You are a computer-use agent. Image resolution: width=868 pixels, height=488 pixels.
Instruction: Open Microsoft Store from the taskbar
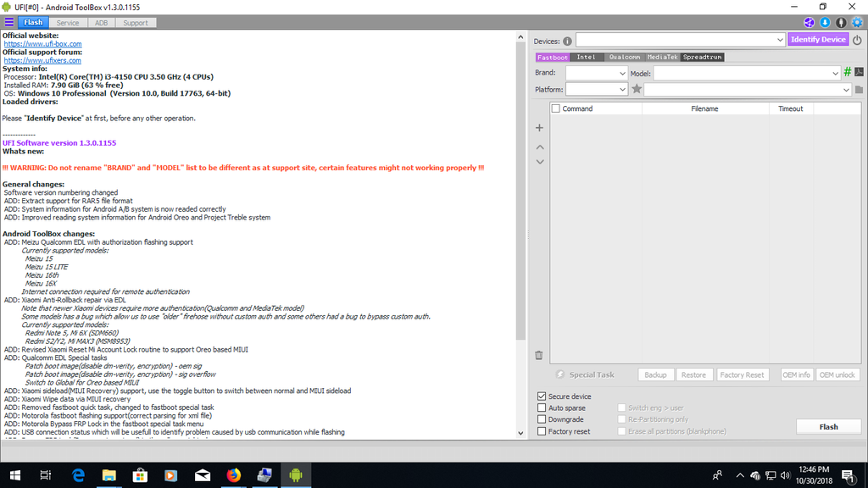click(x=140, y=475)
